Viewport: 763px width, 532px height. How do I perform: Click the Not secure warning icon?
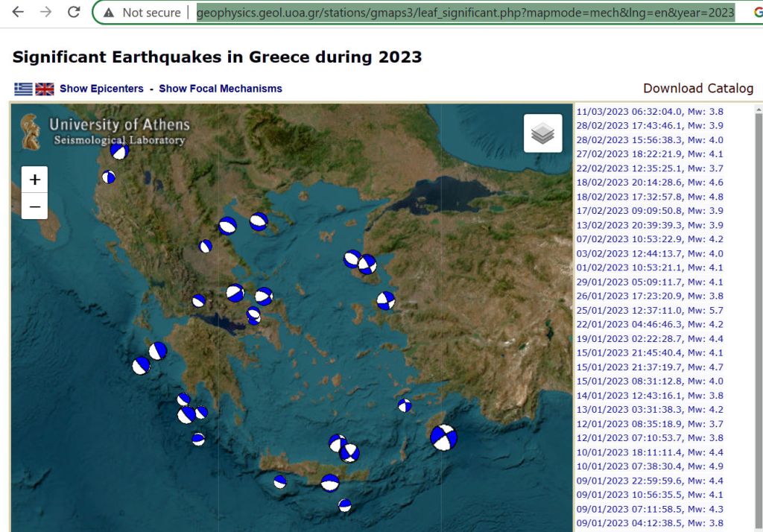(x=110, y=13)
